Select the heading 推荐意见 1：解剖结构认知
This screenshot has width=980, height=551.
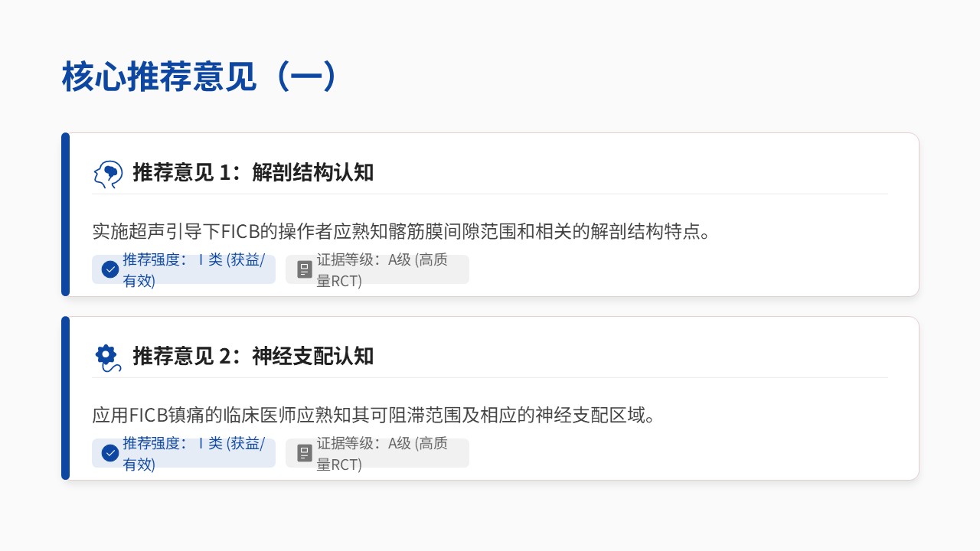253,173
